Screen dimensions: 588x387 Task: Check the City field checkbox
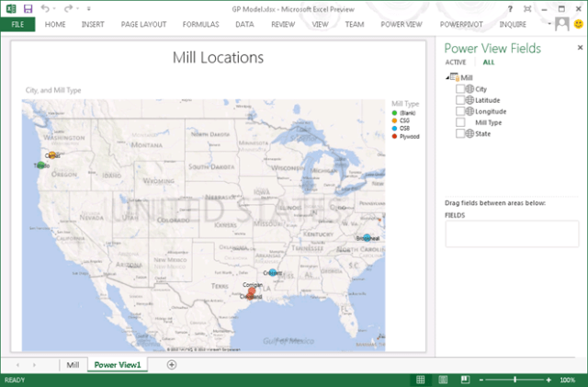[460, 89]
